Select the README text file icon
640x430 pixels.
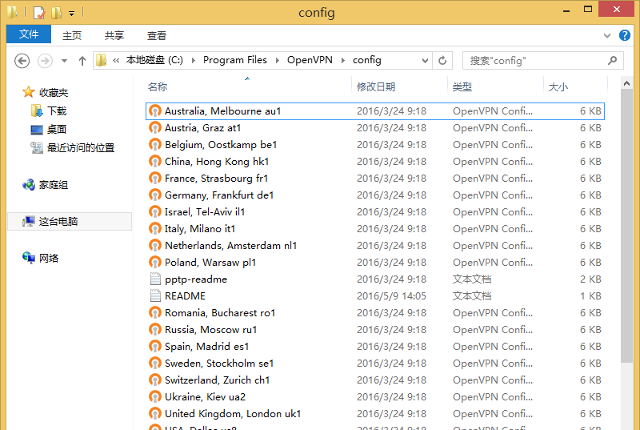tap(155, 296)
